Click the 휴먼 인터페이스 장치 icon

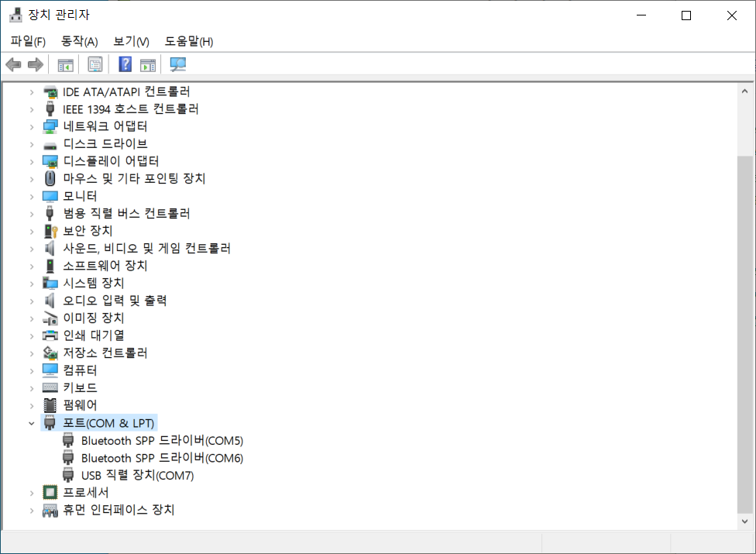tap(50, 510)
